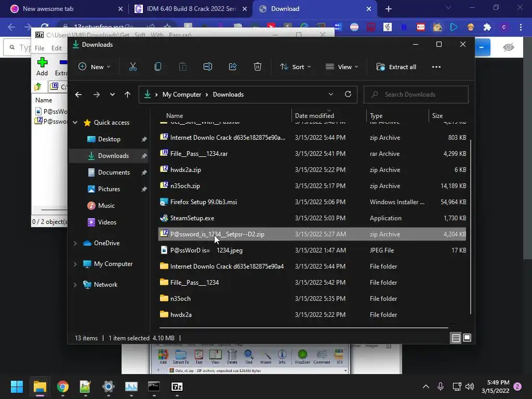532x399 pixels.
Task: Open File Explorer from taskbar
Action: (39, 387)
